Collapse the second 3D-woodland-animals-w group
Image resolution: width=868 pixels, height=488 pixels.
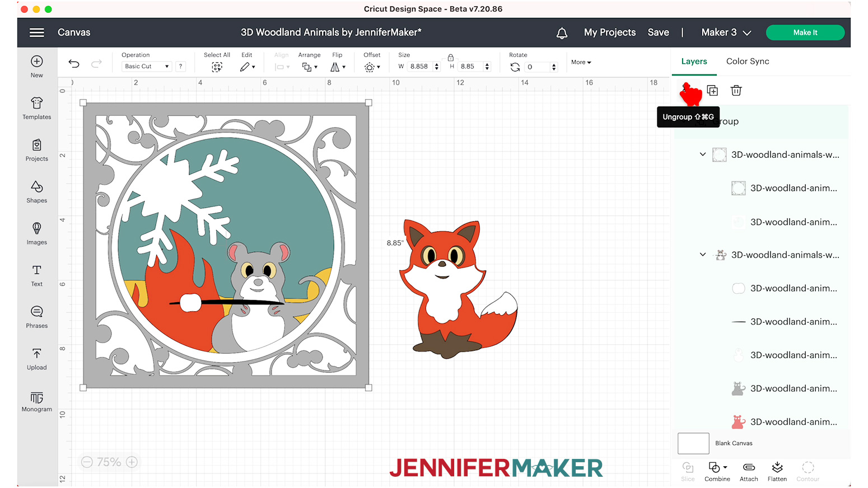coord(702,255)
